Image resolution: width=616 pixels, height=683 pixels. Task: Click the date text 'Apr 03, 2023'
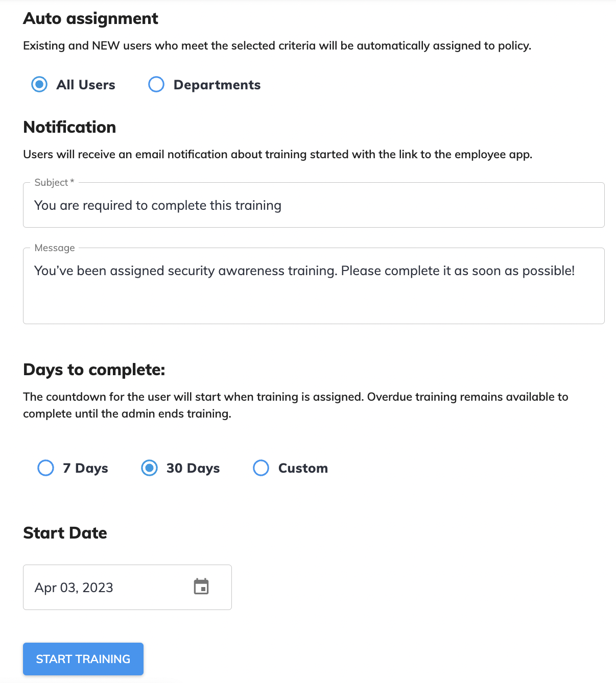click(73, 587)
